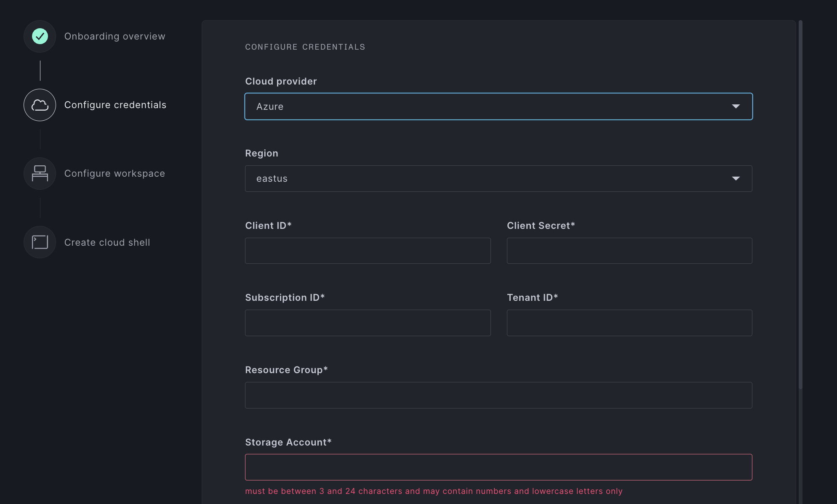
Task: Click the cloud icon for credentials step
Action: coord(40,105)
